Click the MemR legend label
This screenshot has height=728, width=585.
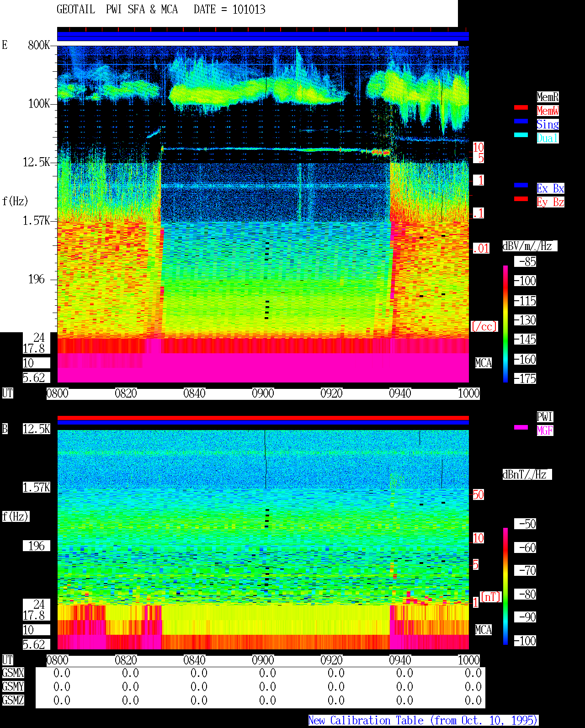[548, 97]
